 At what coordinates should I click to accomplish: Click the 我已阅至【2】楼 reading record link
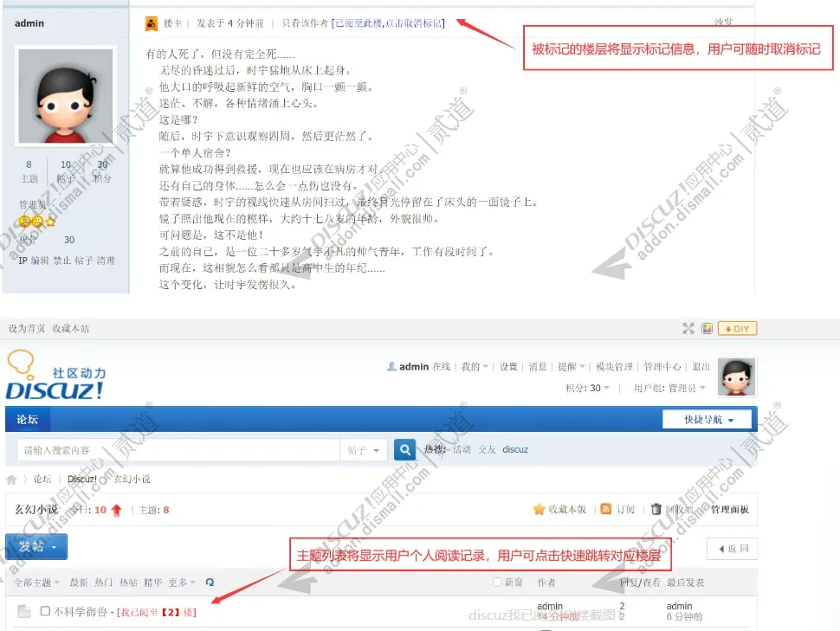(x=157, y=612)
